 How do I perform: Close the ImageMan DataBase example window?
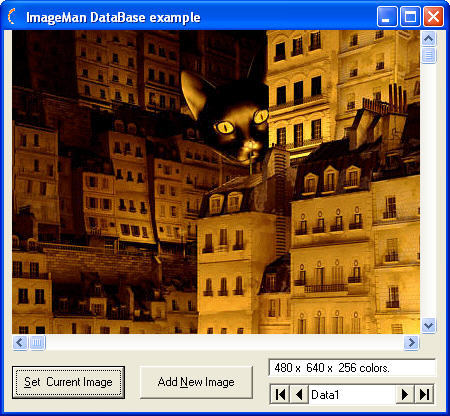tap(433, 16)
